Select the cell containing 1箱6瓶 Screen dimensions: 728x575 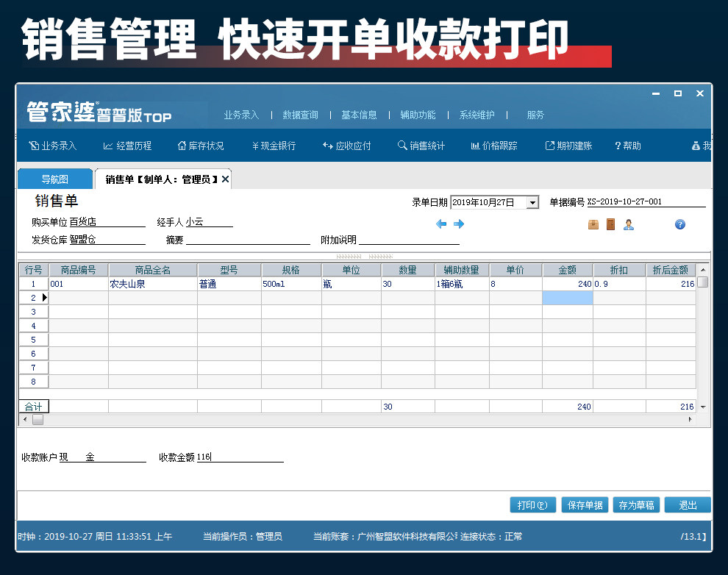(x=462, y=284)
